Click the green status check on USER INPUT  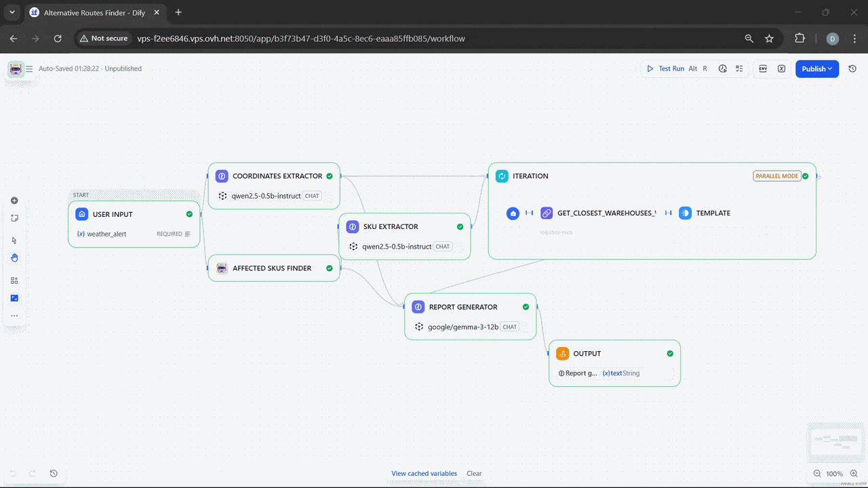(x=189, y=213)
